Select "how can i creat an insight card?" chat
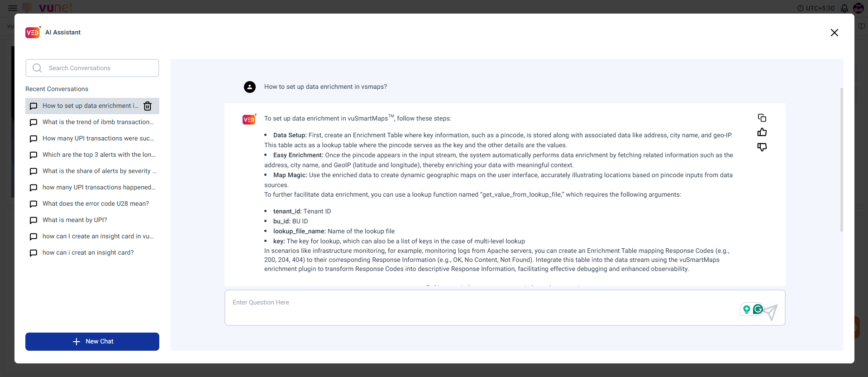This screenshot has height=377, width=868. click(x=88, y=253)
